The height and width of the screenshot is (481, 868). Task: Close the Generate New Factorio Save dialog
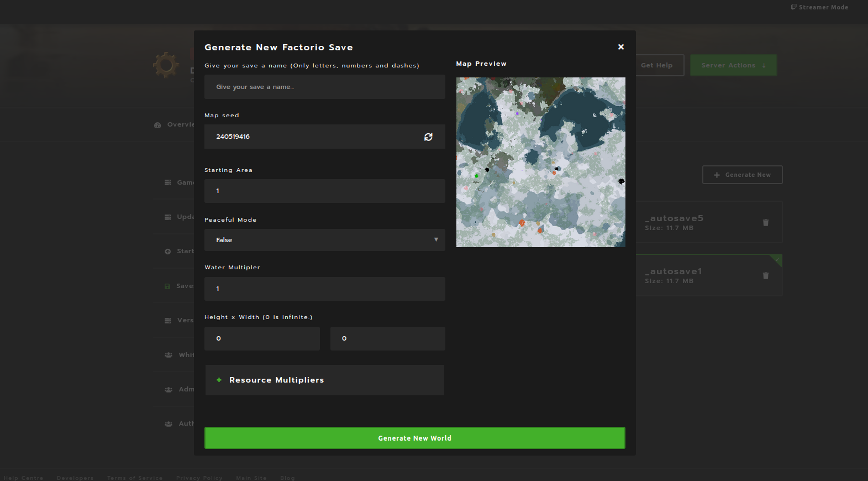pyautogui.click(x=621, y=47)
